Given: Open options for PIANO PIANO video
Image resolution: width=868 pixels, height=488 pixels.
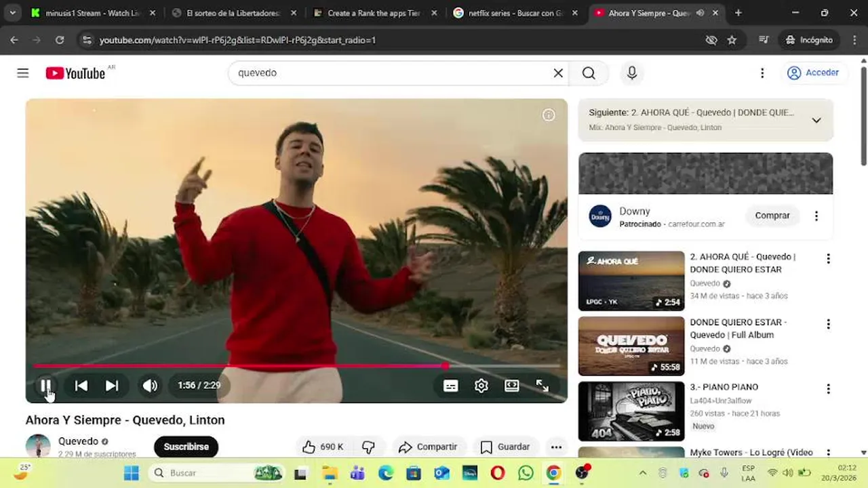Looking at the screenshot, I should (828, 389).
